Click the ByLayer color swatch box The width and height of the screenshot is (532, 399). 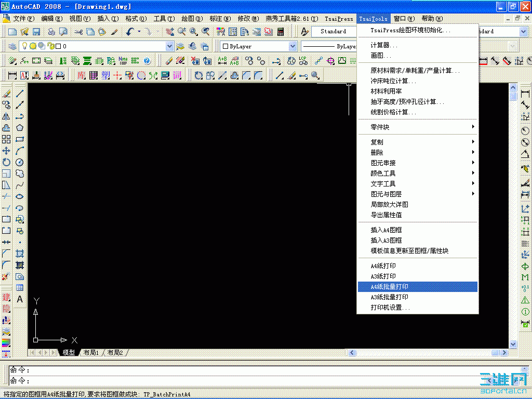pyautogui.click(x=225, y=46)
